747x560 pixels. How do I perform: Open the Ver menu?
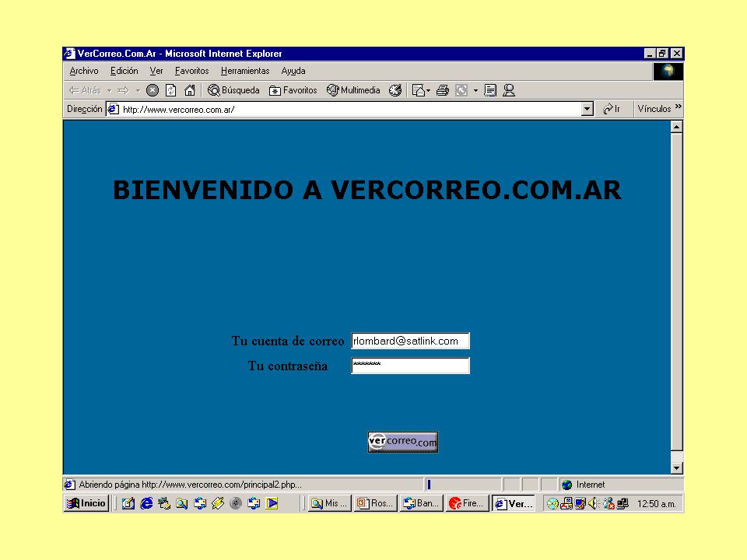click(x=156, y=71)
